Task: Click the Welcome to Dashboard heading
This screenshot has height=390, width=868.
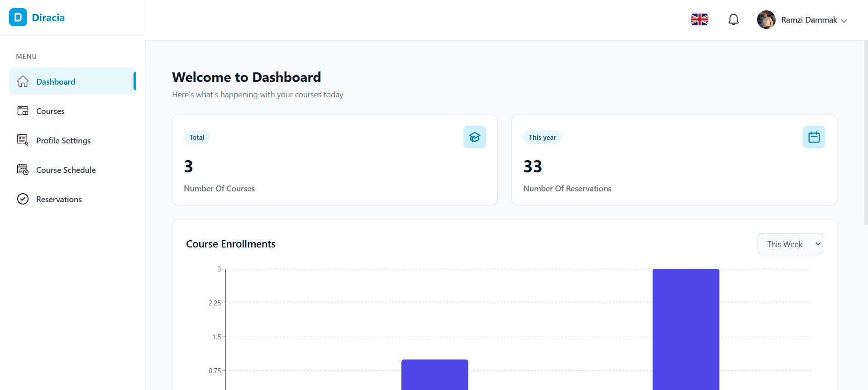Action: pyautogui.click(x=246, y=77)
